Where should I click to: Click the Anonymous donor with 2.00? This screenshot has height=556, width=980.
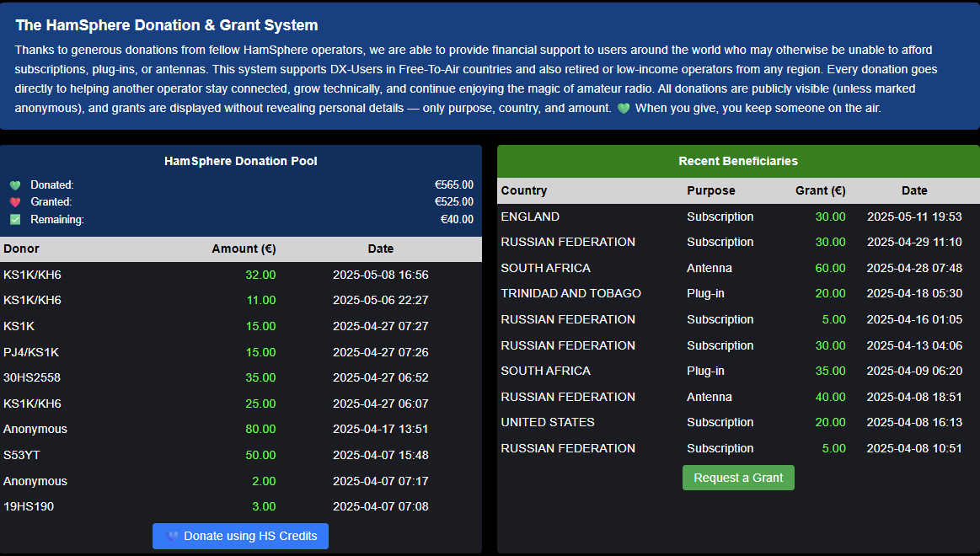click(x=35, y=482)
